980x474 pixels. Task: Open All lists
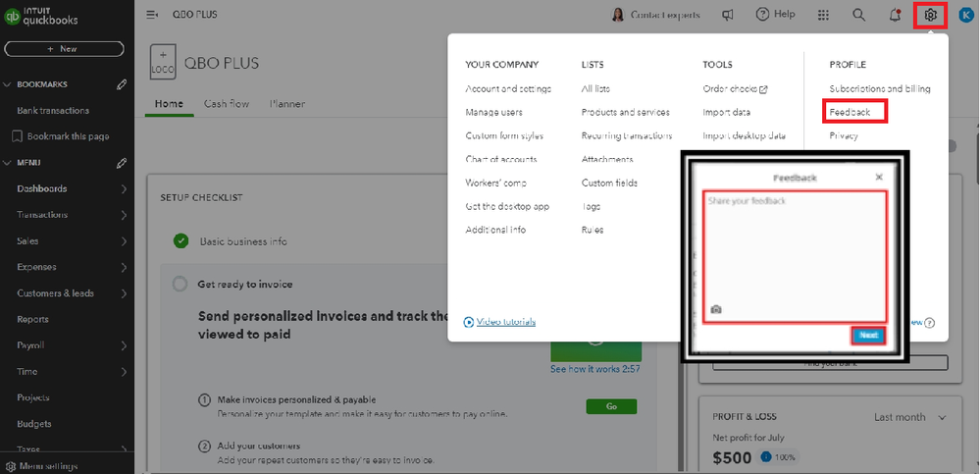[x=595, y=88]
